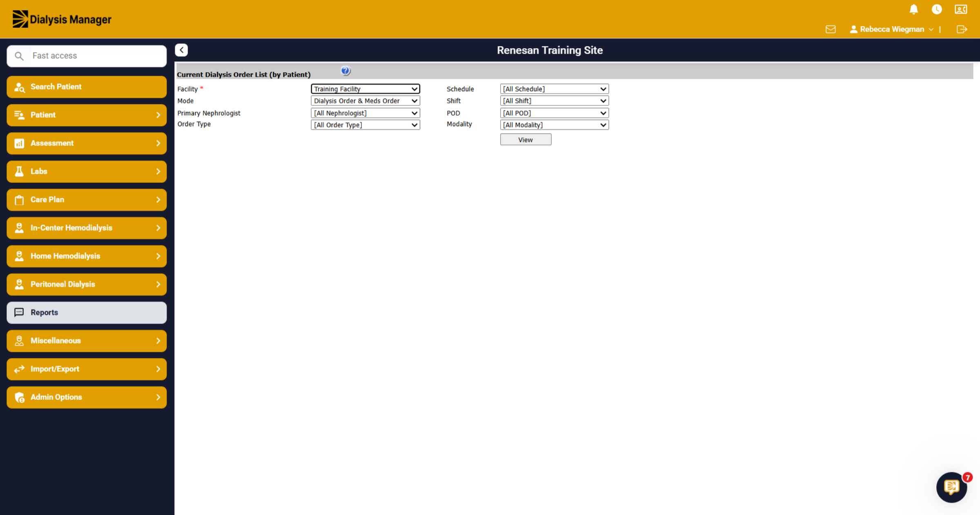Open the Schedule dropdown
Screen dimensions: 980x515
tap(555, 89)
